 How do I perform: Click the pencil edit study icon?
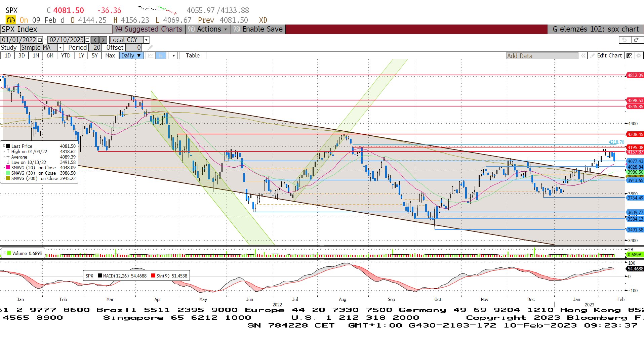150,48
